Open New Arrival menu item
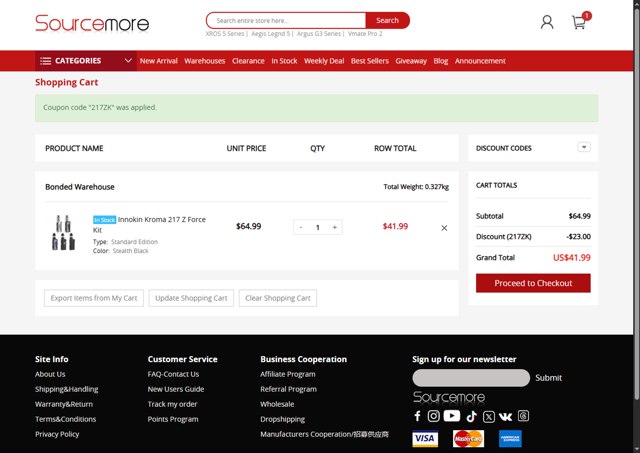The height and width of the screenshot is (453, 640). point(159,61)
